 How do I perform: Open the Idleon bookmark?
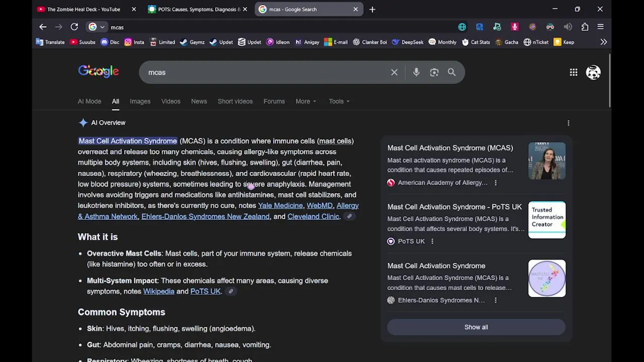278,42
